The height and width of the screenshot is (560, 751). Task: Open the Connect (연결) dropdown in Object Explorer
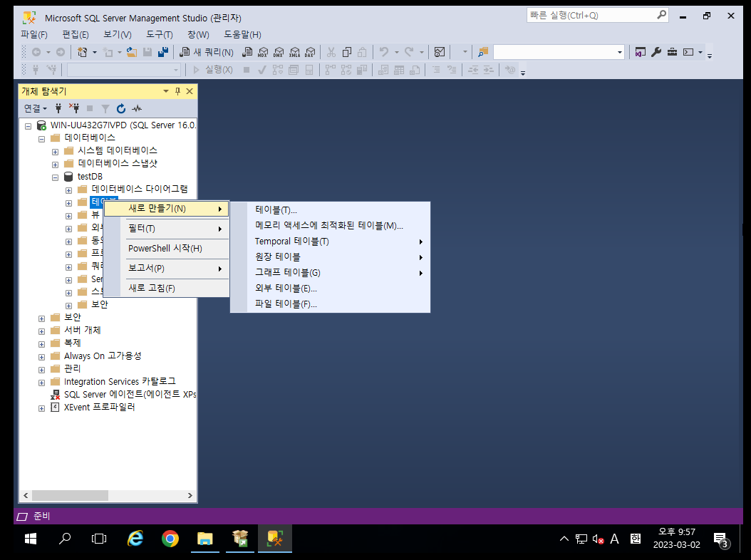tap(36, 109)
